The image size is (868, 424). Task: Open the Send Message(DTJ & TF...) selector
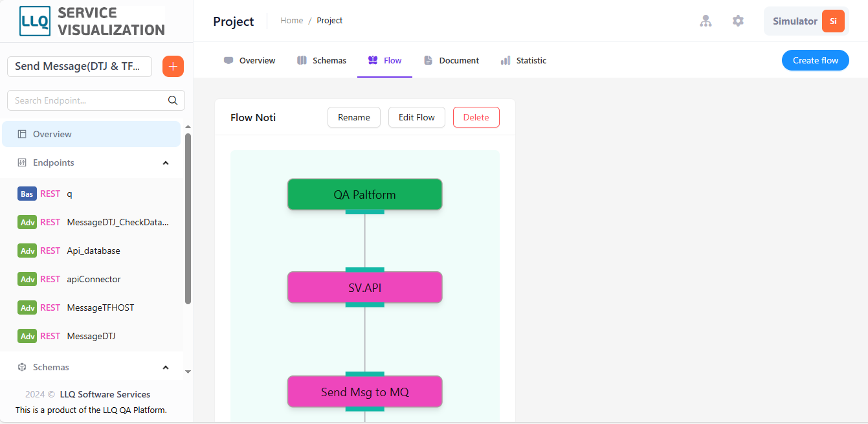coord(80,66)
